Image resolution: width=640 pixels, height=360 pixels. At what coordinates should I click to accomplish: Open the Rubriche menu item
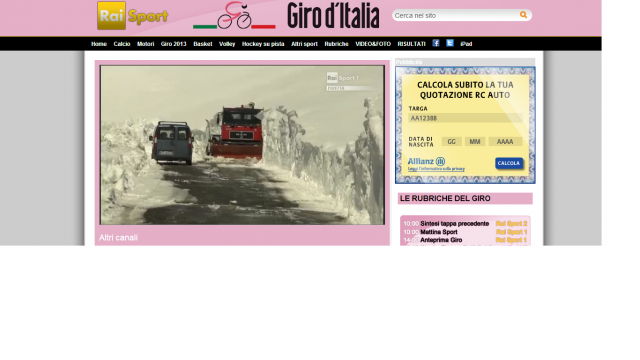(x=336, y=44)
